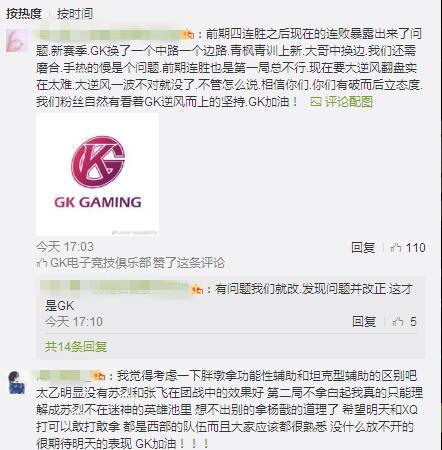Click the badge icon beside the second commenter name
The image size is (442, 450).
pyautogui.click(x=99, y=377)
